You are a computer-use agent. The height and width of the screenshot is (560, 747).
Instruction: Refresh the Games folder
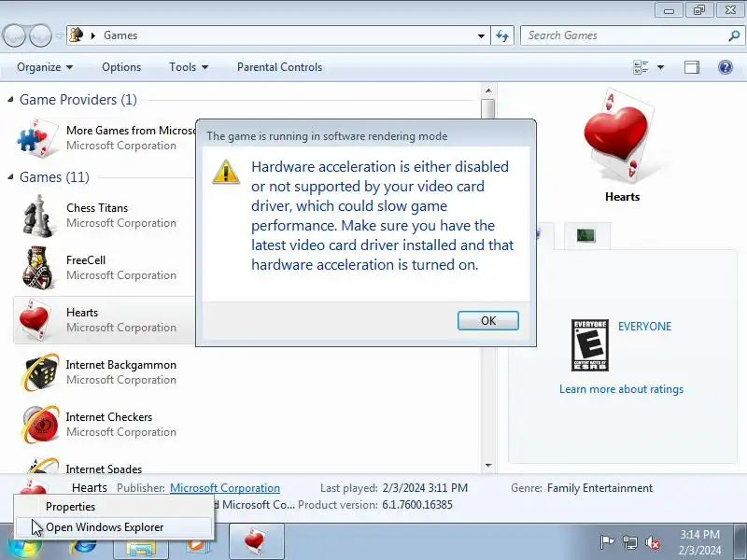coord(502,35)
